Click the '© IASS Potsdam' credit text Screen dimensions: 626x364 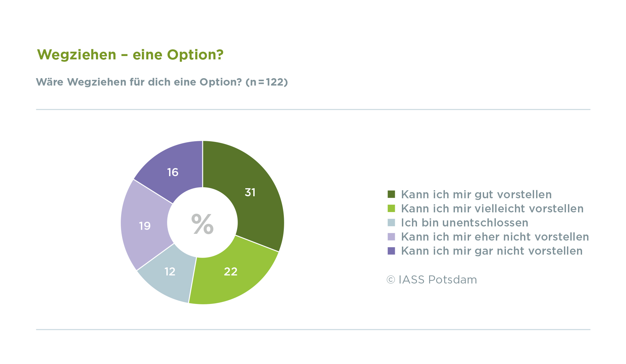[432, 279]
